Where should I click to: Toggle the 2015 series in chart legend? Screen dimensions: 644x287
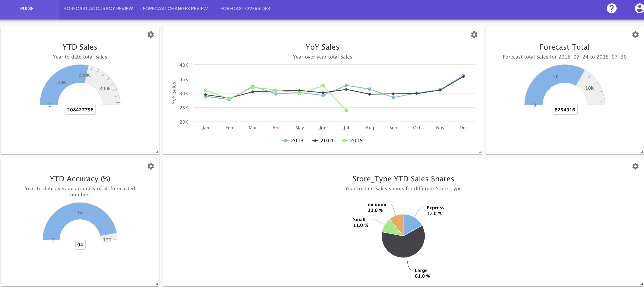click(x=352, y=141)
